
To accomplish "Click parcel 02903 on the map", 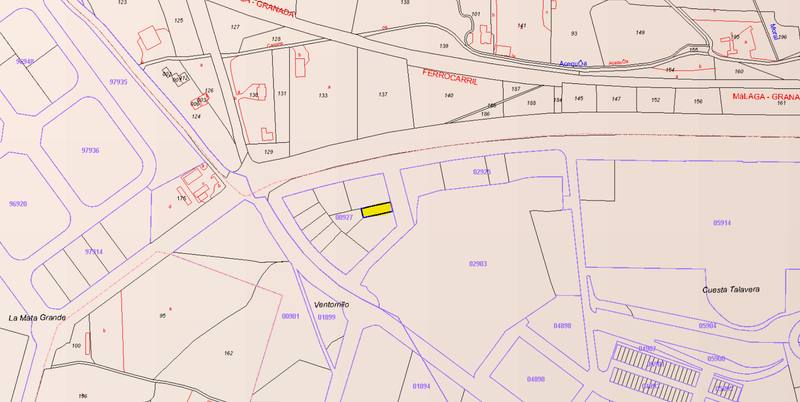I will [477, 263].
